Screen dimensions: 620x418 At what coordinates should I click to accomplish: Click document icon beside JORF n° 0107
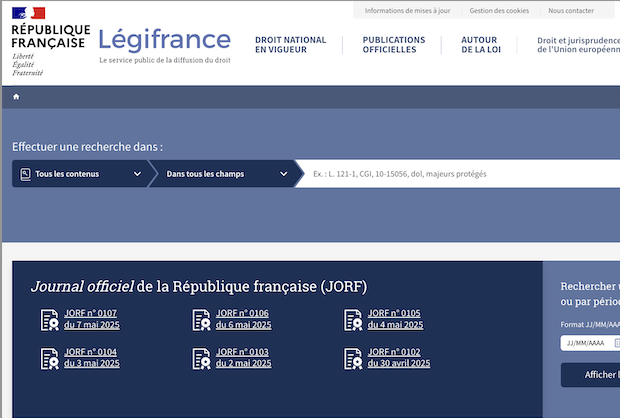pos(49,320)
